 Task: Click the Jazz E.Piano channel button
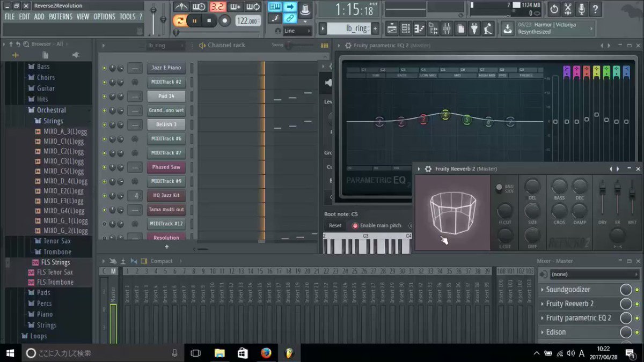point(166,68)
